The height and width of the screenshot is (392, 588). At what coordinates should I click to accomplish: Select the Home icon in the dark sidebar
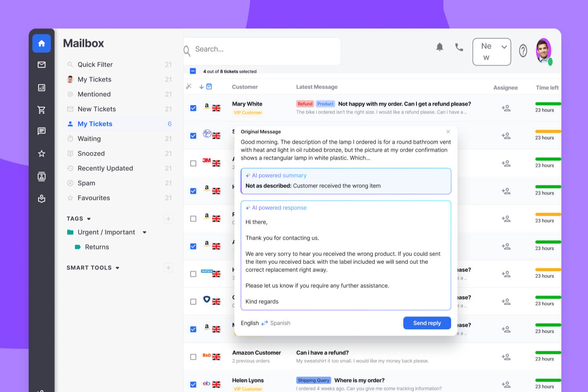coord(41,44)
